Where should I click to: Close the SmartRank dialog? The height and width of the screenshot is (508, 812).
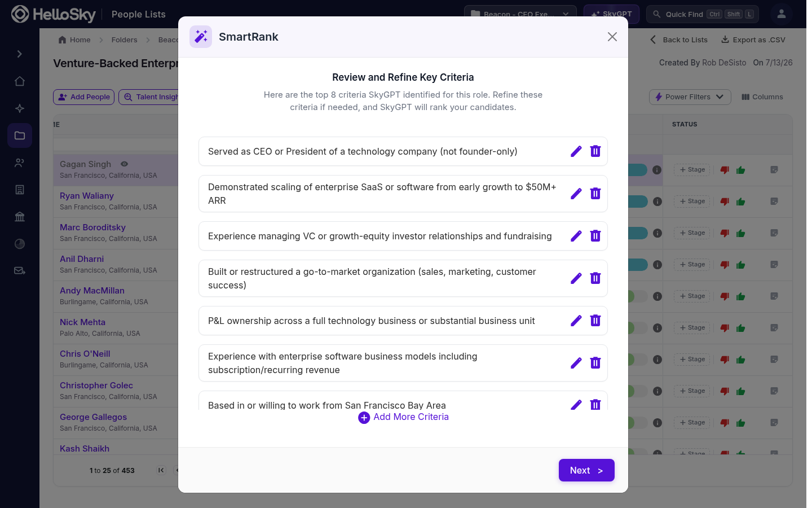[612, 37]
